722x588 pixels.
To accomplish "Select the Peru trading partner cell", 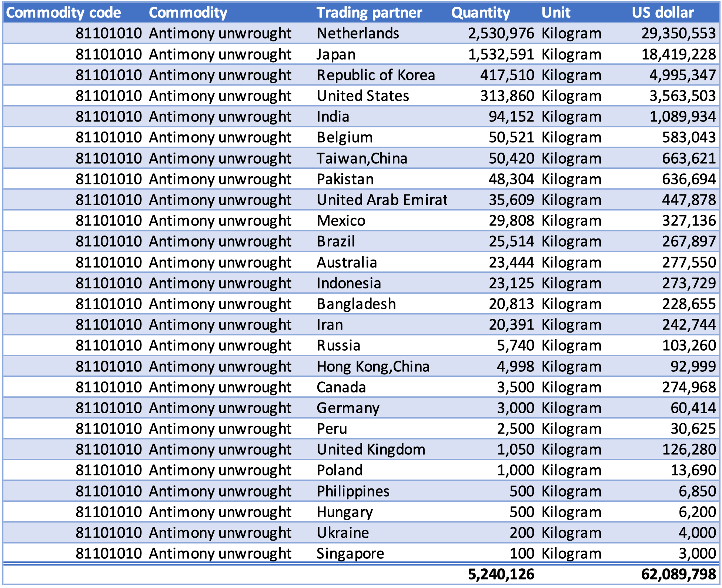I will click(332, 429).
